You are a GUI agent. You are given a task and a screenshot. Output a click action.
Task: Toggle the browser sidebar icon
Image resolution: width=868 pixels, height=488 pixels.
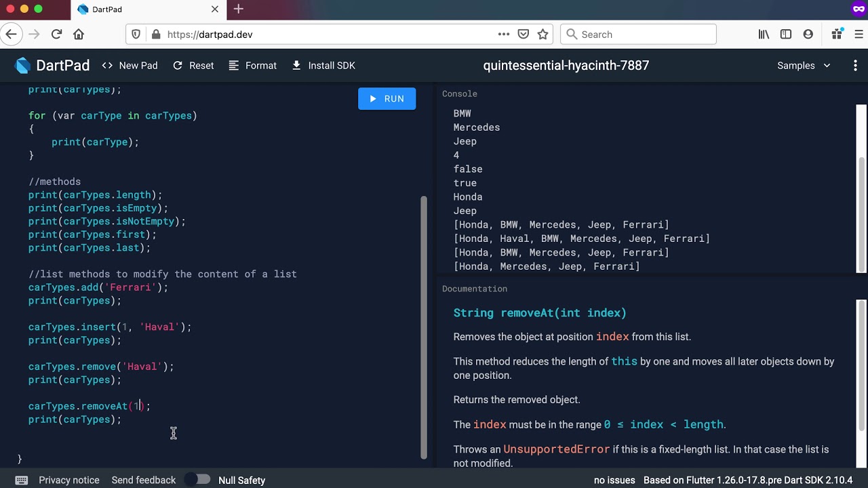(x=786, y=34)
